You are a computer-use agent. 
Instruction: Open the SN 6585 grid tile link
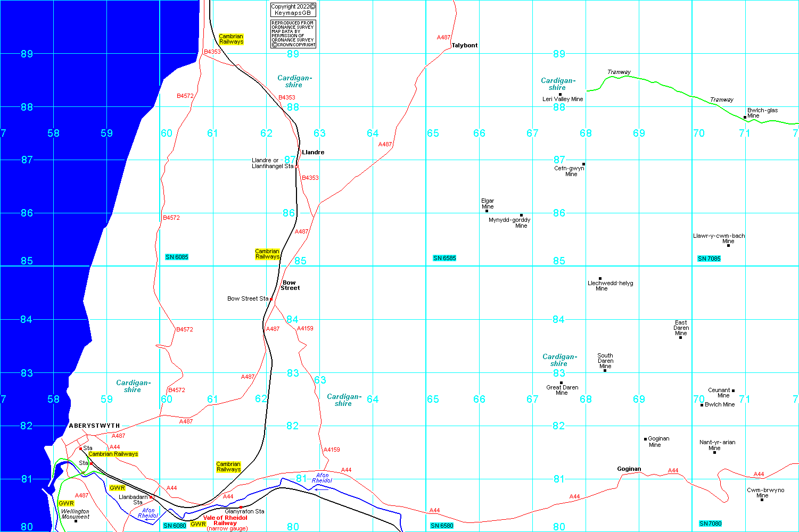444,258
